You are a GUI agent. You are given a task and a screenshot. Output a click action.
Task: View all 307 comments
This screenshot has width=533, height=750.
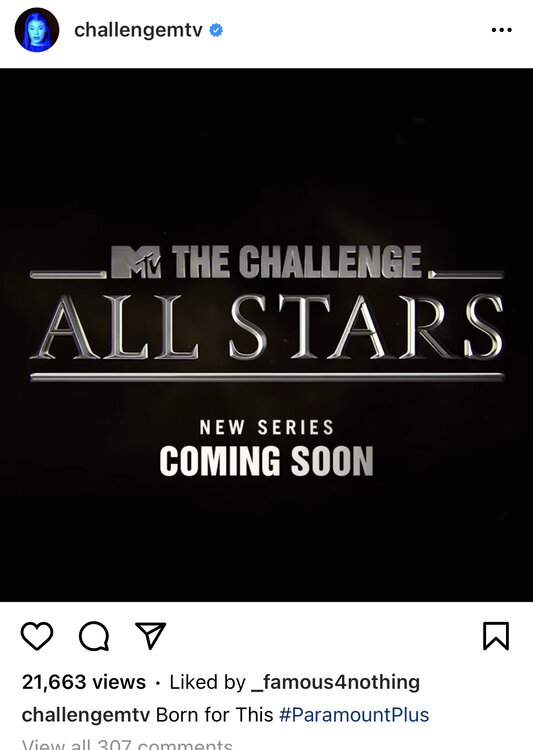click(x=127, y=744)
